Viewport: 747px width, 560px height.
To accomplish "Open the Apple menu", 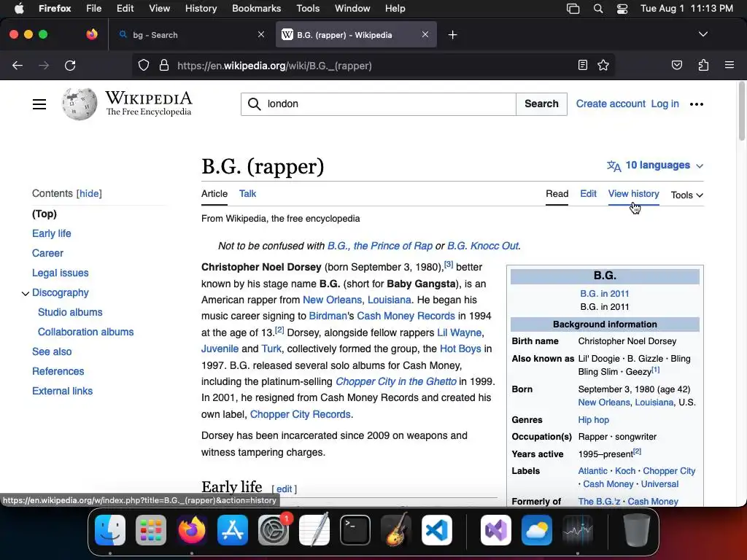I will pyautogui.click(x=19, y=8).
